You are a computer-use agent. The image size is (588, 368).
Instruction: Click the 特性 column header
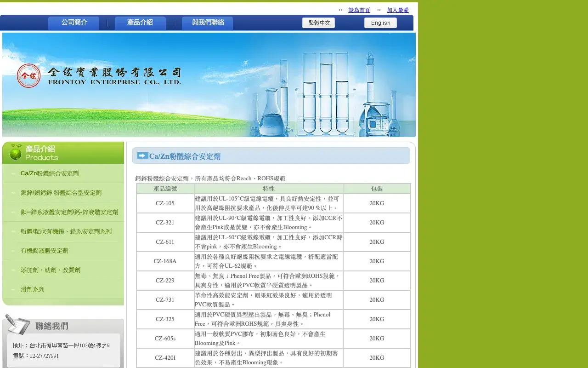(x=269, y=189)
